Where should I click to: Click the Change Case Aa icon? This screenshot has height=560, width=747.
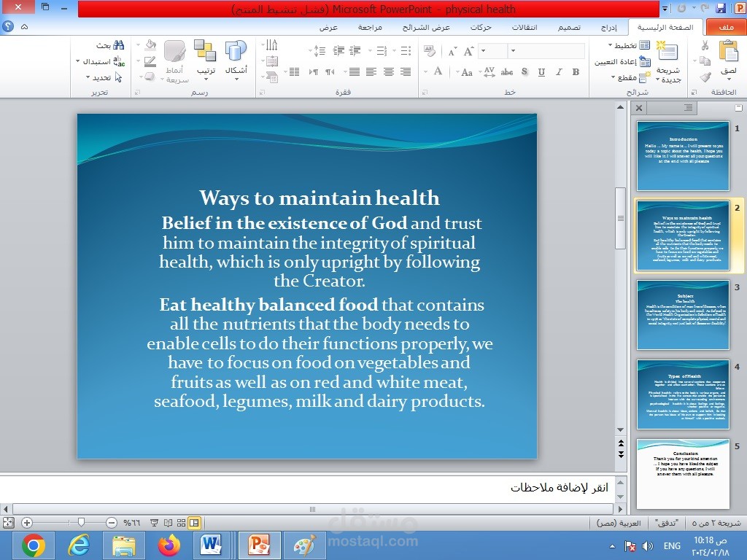pos(467,72)
